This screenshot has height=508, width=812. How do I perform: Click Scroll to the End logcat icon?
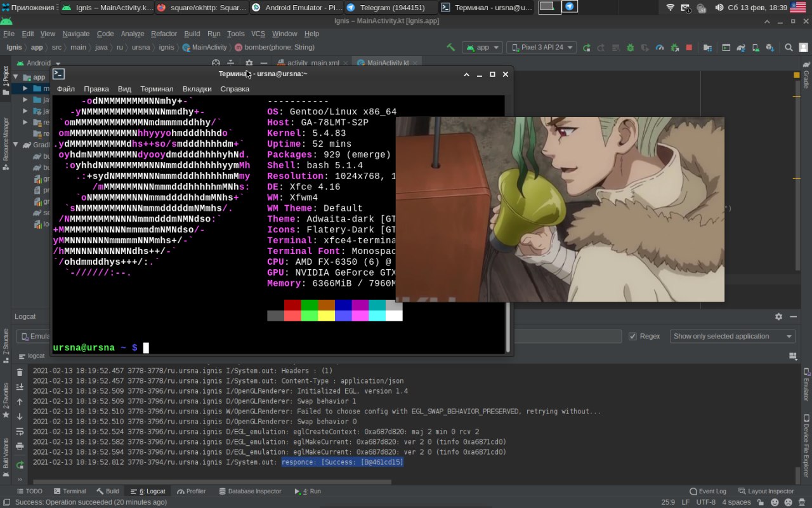20,387
